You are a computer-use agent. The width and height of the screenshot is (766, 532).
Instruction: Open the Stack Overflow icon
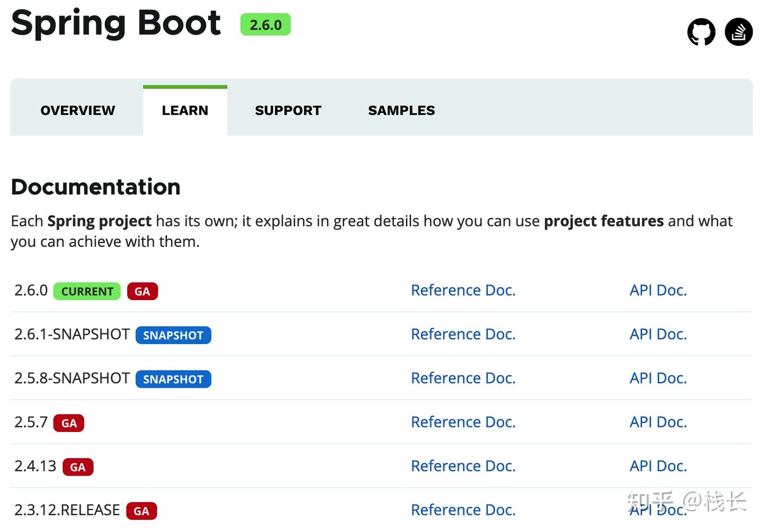coord(738,32)
